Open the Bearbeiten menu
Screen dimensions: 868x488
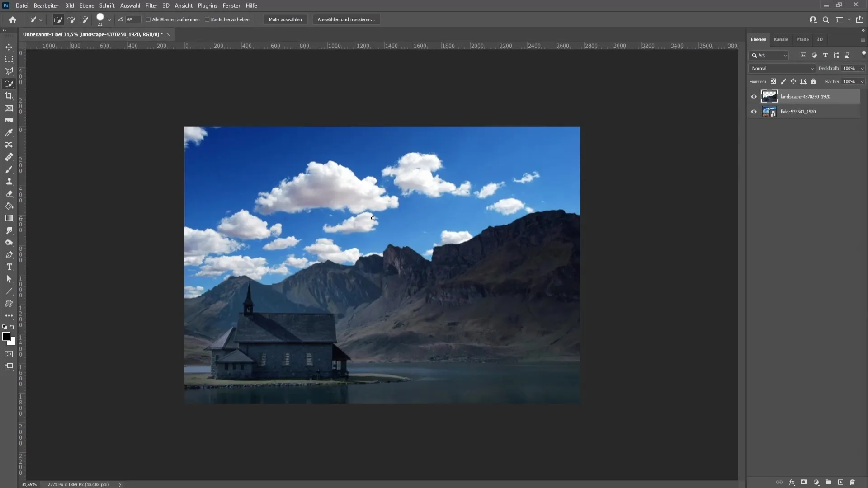coord(47,5)
